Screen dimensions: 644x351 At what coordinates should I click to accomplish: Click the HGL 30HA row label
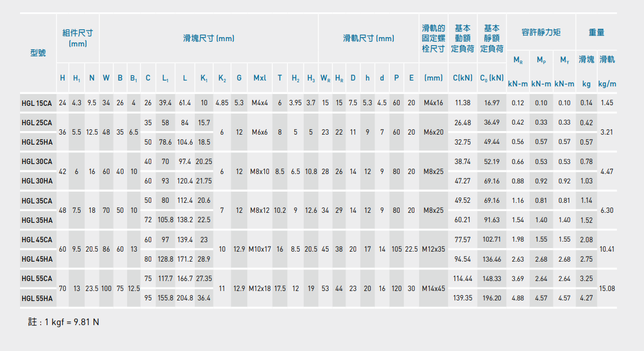click(37, 181)
